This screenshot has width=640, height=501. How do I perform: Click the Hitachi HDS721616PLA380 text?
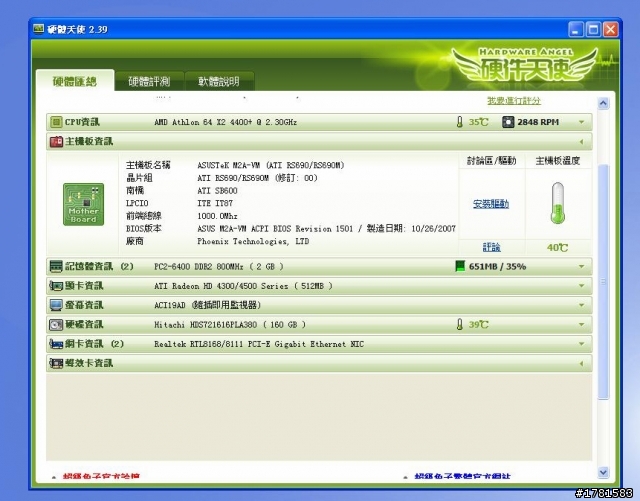pos(230,325)
